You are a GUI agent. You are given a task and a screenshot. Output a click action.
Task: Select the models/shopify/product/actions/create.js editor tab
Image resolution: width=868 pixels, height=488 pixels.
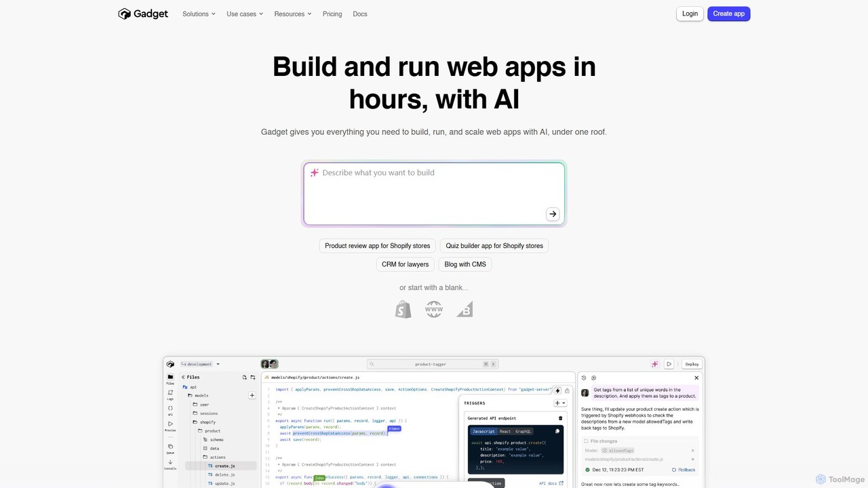tap(313, 378)
